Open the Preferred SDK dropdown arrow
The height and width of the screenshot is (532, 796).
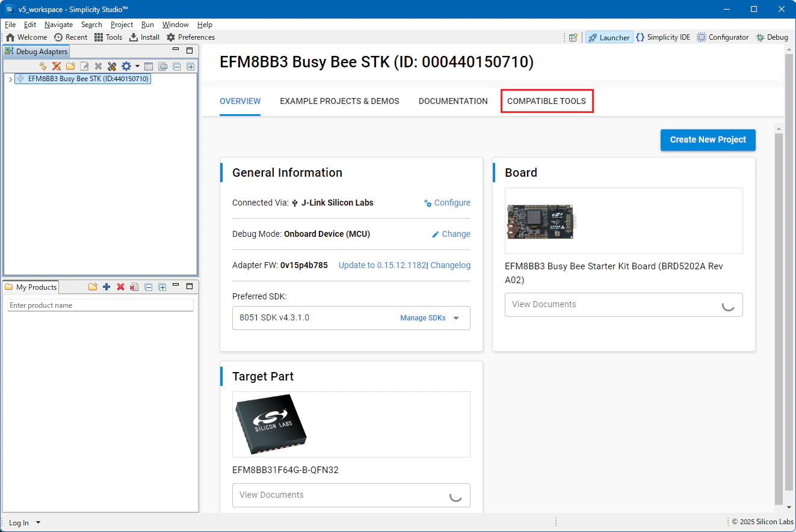tap(456, 318)
